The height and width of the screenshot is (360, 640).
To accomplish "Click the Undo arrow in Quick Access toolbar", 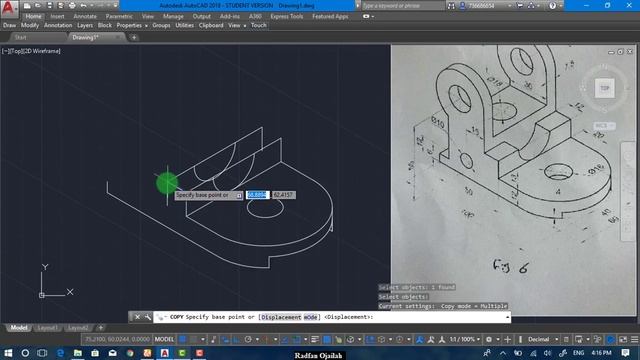I will tap(83, 6).
